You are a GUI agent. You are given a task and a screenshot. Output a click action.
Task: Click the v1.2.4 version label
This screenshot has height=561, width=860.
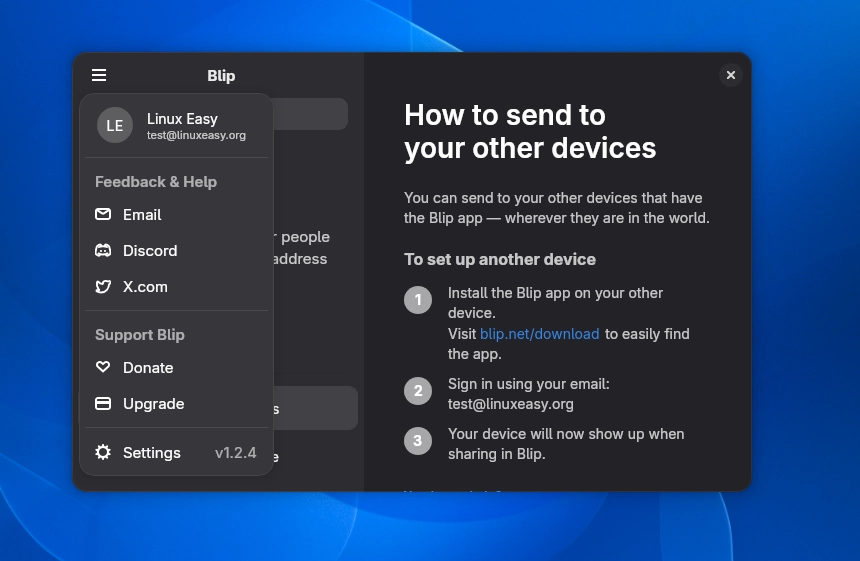[236, 453]
